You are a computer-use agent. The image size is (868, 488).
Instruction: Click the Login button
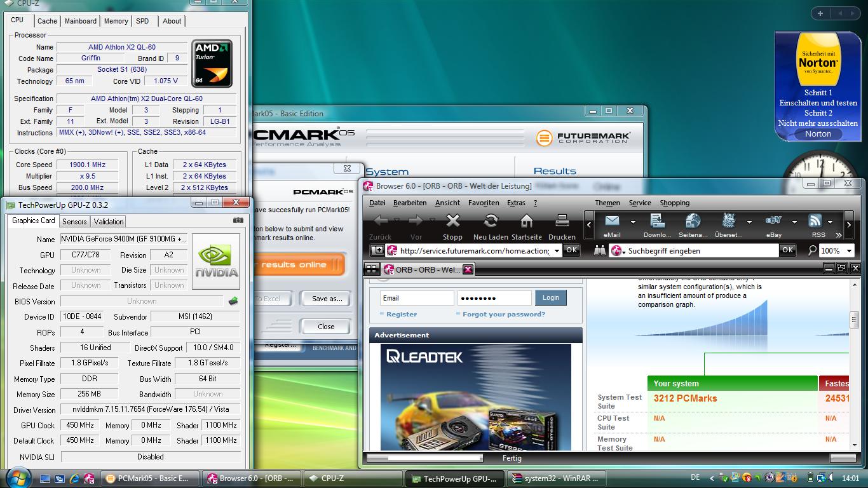(x=551, y=297)
